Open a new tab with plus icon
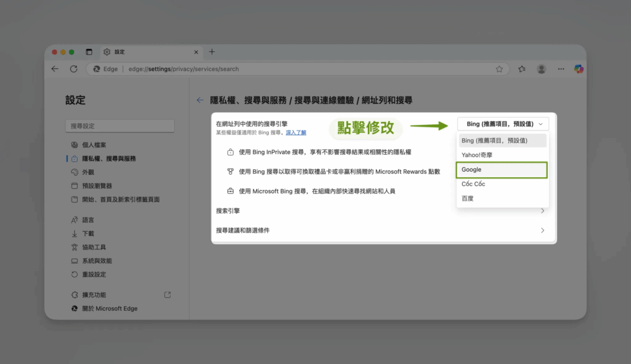The height and width of the screenshot is (364, 631). (212, 52)
